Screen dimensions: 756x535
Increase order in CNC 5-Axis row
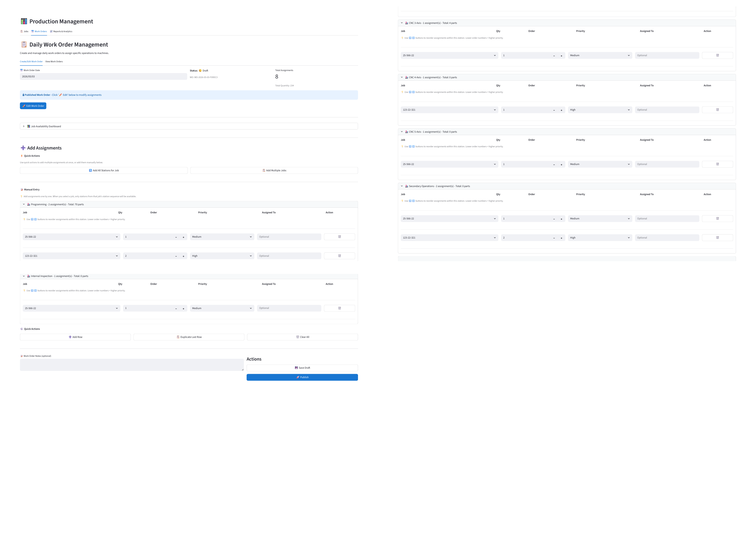tap(561, 165)
